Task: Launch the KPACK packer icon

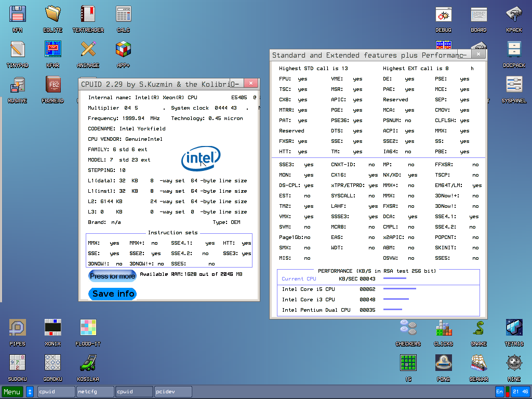Action: click(x=514, y=14)
